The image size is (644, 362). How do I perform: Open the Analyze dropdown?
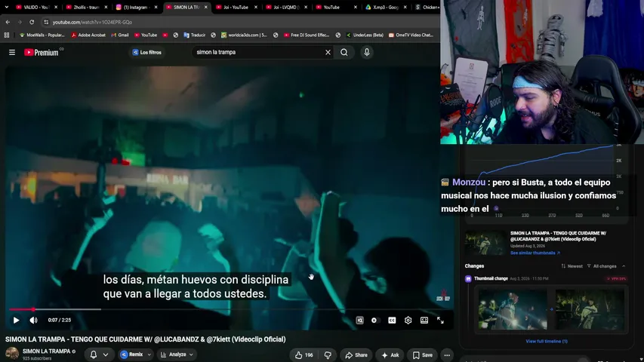pos(177,354)
